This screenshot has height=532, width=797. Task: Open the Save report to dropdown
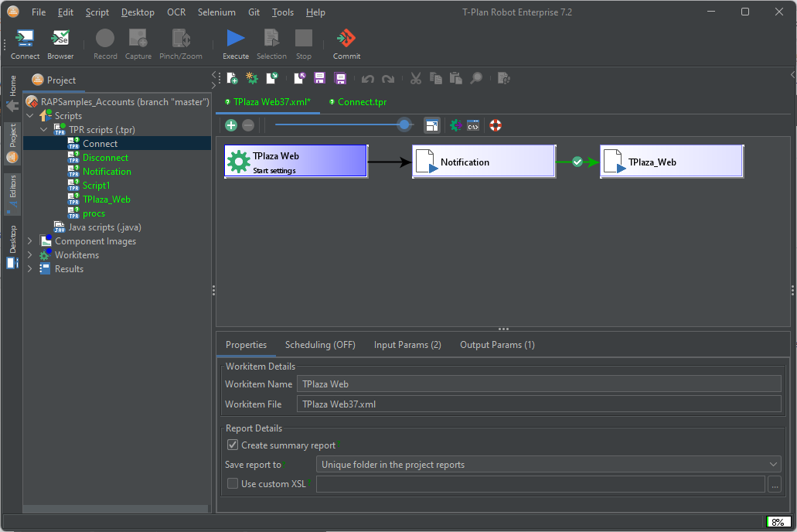[548, 465]
